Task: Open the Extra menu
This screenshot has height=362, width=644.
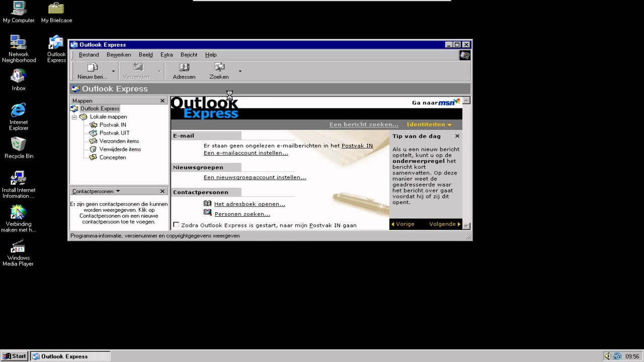Action: click(x=167, y=55)
